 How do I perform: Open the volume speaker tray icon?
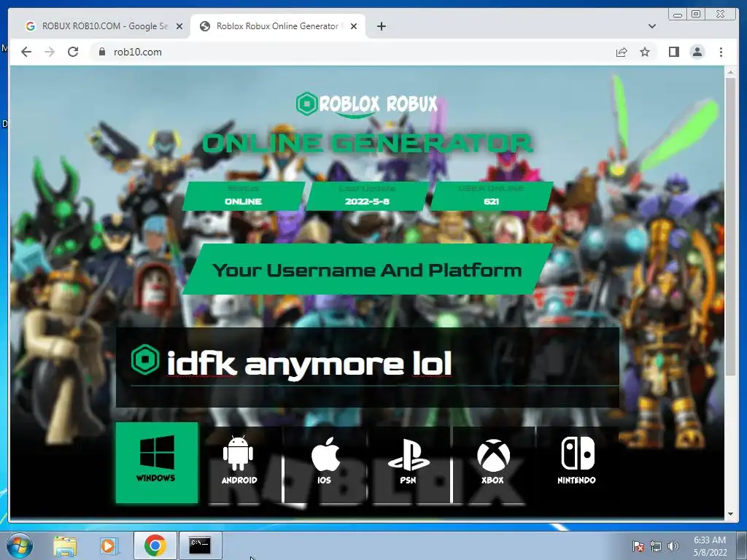coord(673,547)
